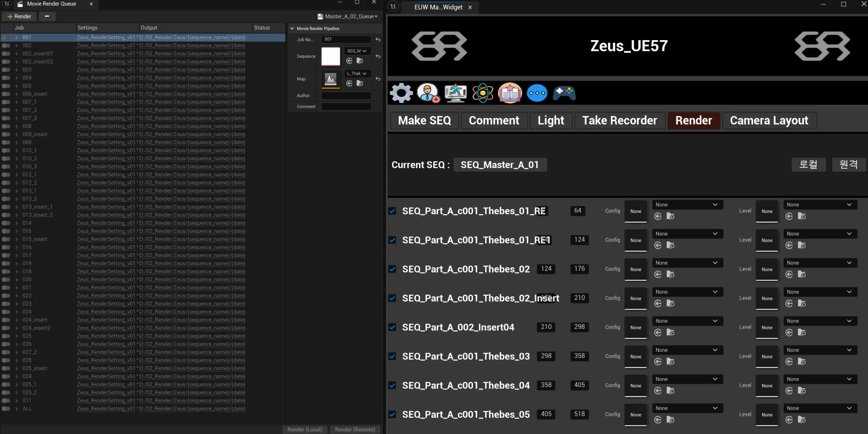Toggle enable switch for job ALL
The width and height of the screenshot is (868, 434).
(6, 409)
